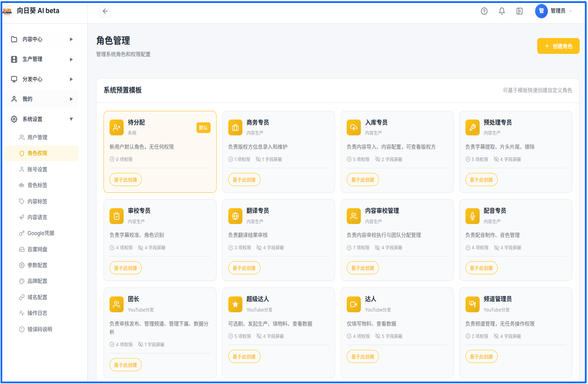Click 基于此创建 on 预处理专员 card
Screen dimensions: 588x384
(x=481, y=180)
